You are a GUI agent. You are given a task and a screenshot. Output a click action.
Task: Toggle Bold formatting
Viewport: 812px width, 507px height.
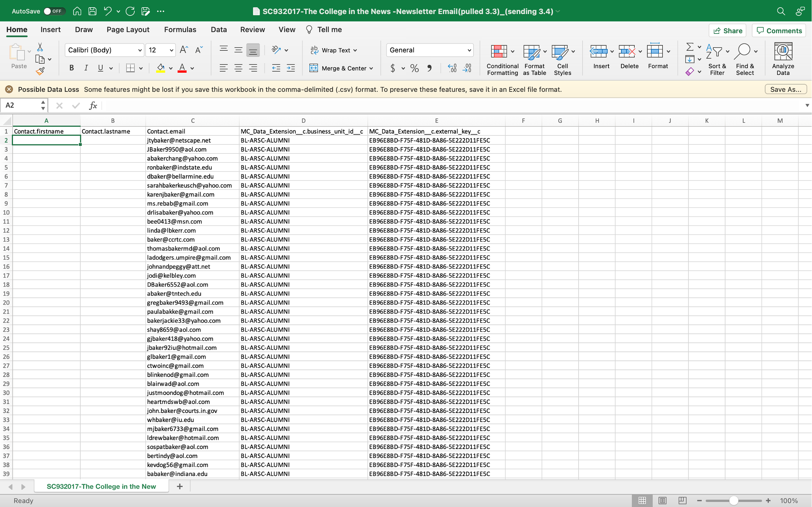[x=71, y=68]
